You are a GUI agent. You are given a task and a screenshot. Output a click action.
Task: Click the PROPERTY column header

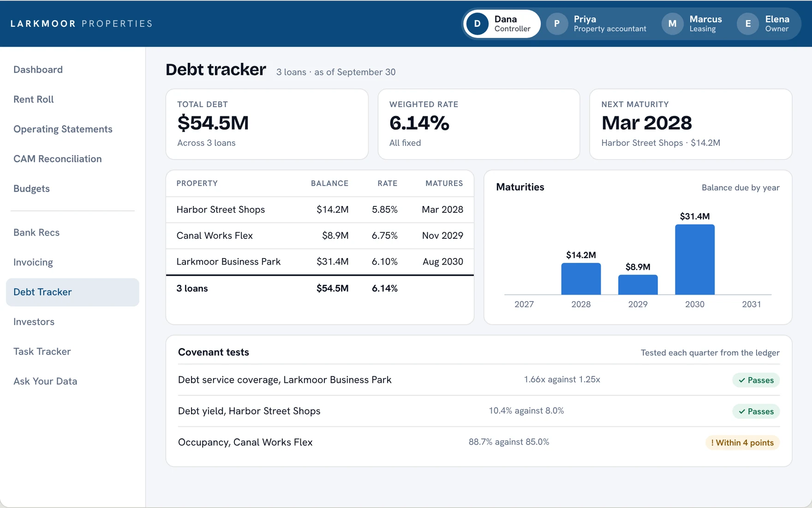click(x=197, y=183)
